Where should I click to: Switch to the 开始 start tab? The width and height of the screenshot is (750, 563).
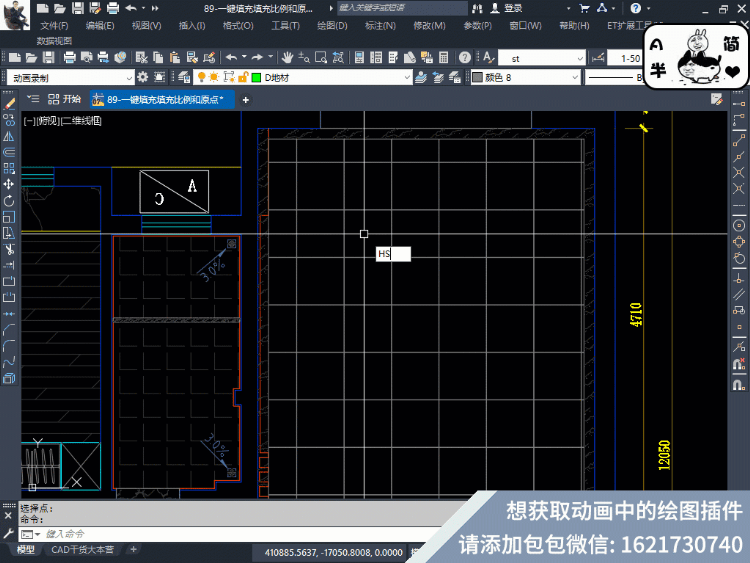coord(65,99)
